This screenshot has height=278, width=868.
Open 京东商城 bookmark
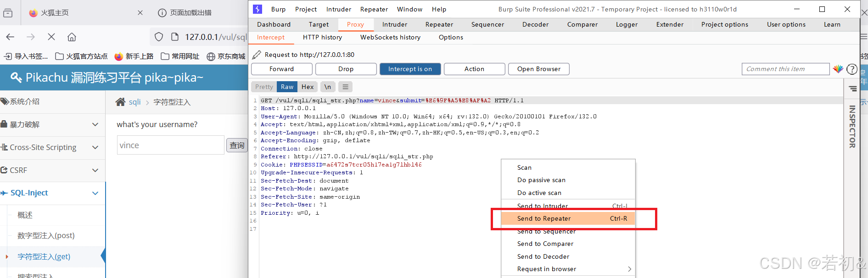[x=226, y=56]
